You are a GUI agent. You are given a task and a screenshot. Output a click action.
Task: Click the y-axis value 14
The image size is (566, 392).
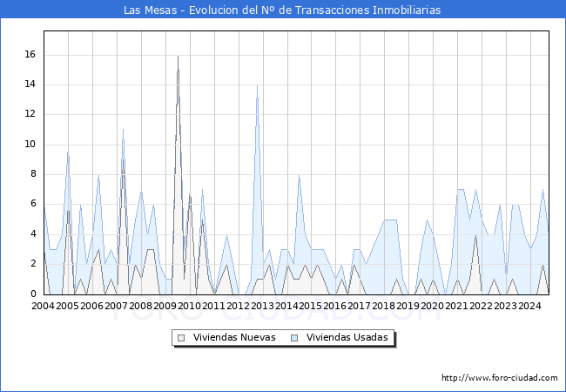[x=30, y=84]
